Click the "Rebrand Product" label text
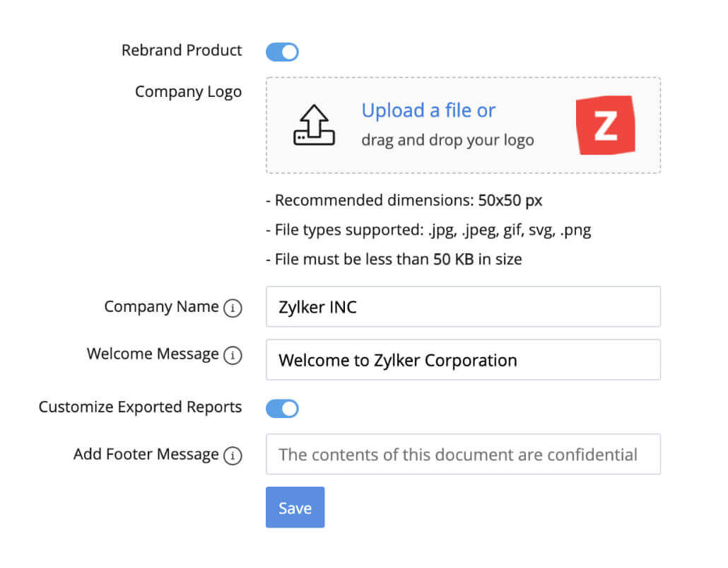The image size is (728, 568). [182, 50]
